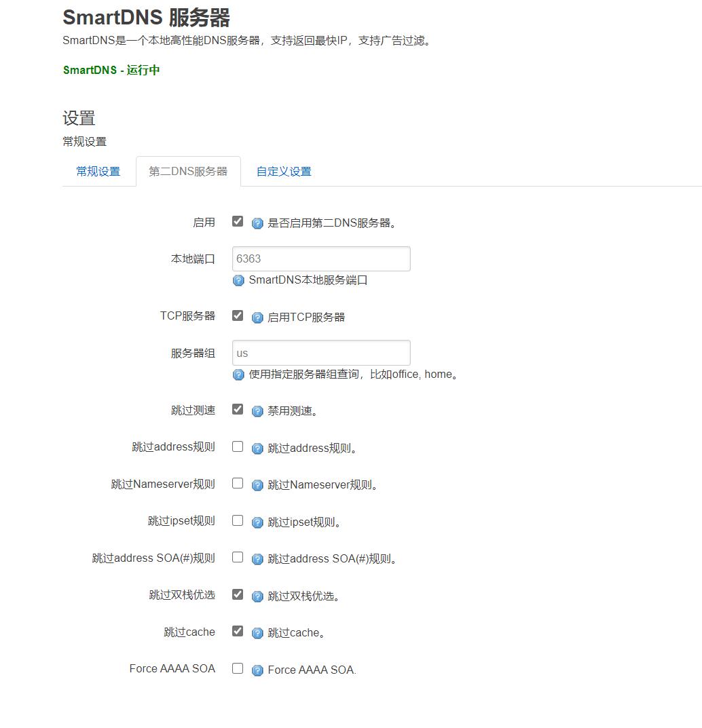Tick the 跳过ipset规则 checkbox
Image resolution: width=702 pixels, height=728 pixels.
[x=238, y=520]
